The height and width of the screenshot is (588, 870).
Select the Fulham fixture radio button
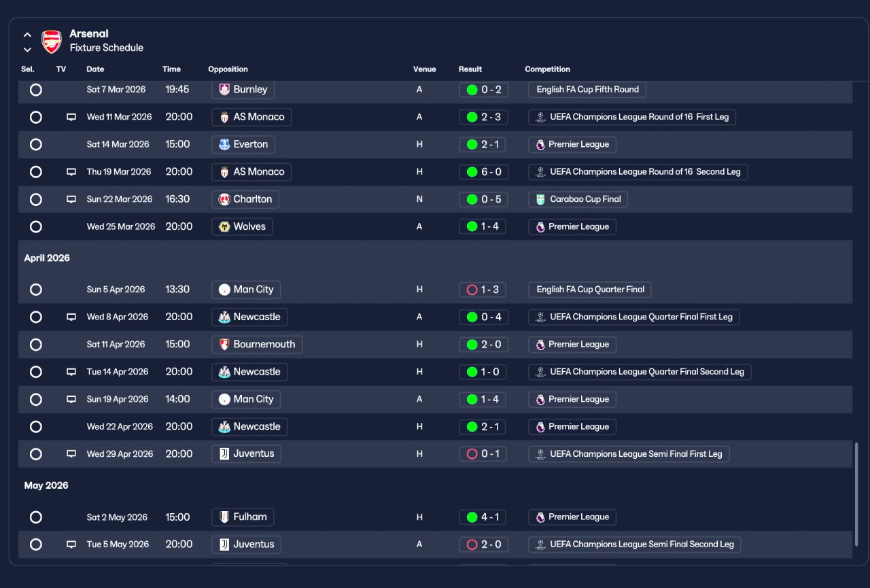coord(36,517)
